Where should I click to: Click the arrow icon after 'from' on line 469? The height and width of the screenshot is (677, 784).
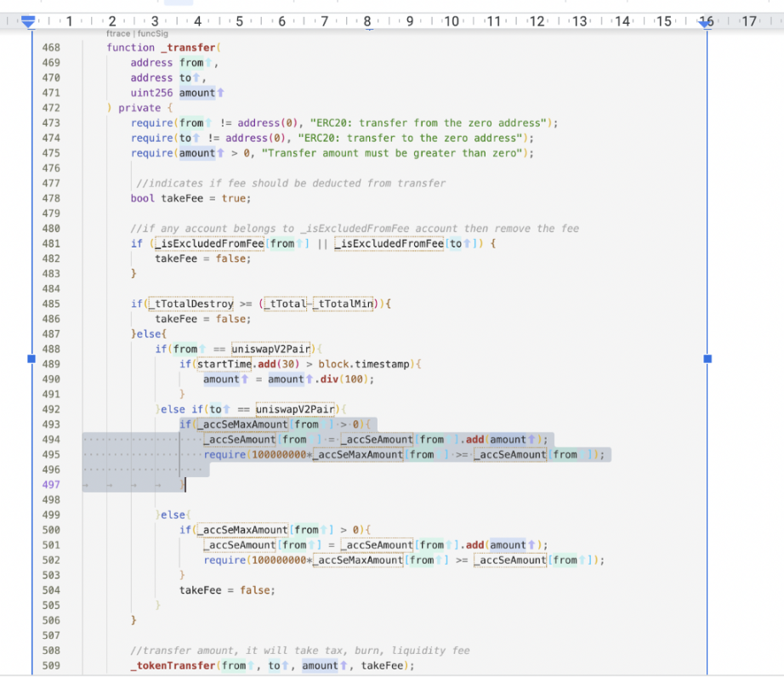coord(210,63)
